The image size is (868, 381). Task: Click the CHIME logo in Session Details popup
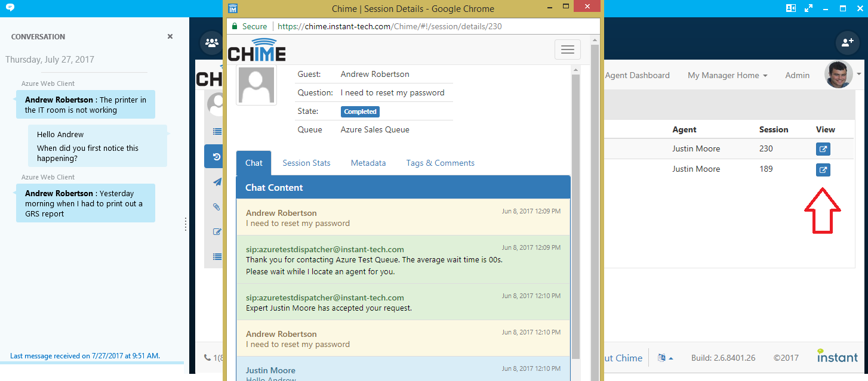point(257,49)
